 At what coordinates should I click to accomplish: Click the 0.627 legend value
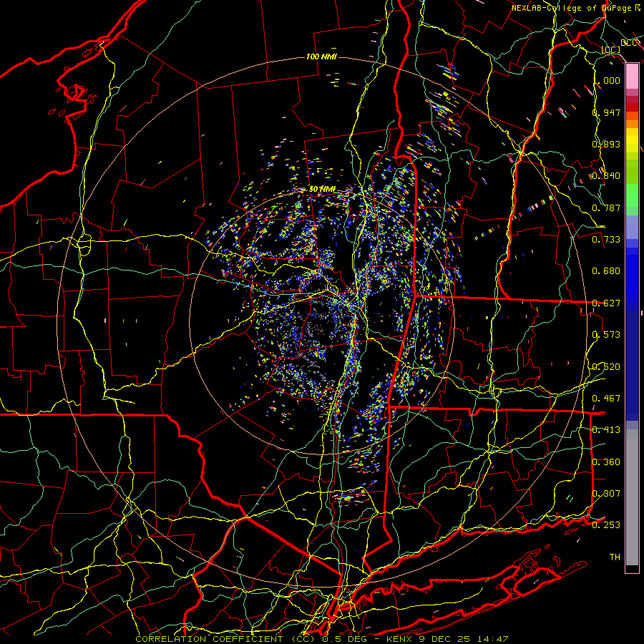[x=606, y=303]
